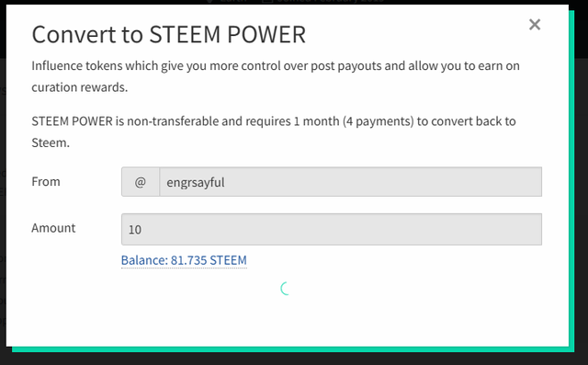Click the loading spinner icon
Screen dimensions: 588x365
pos(286,289)
